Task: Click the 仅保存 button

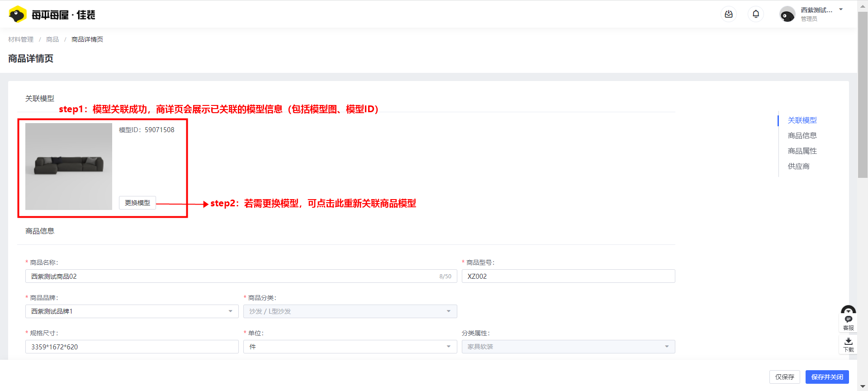Action: pos(784,377)
